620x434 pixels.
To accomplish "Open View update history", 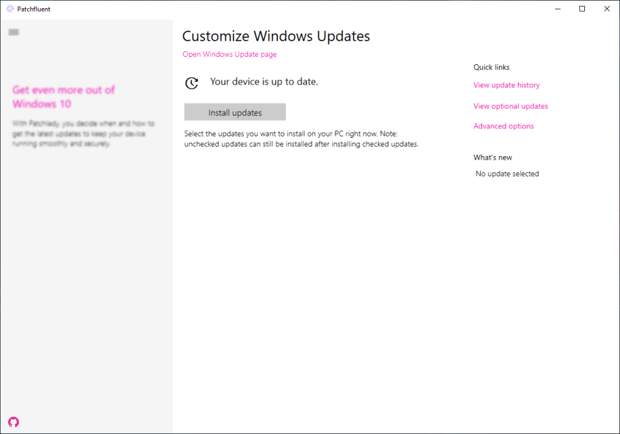I will click(506, 86).
